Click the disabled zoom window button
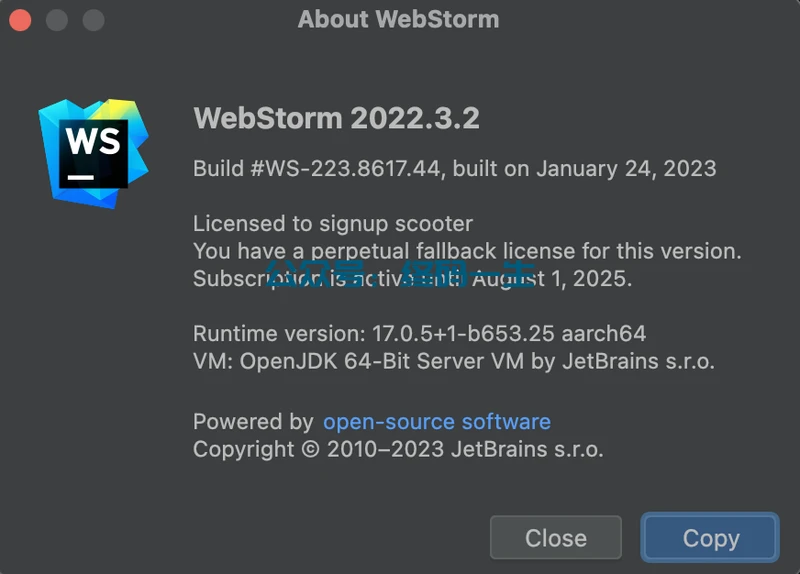 (93, 20)
